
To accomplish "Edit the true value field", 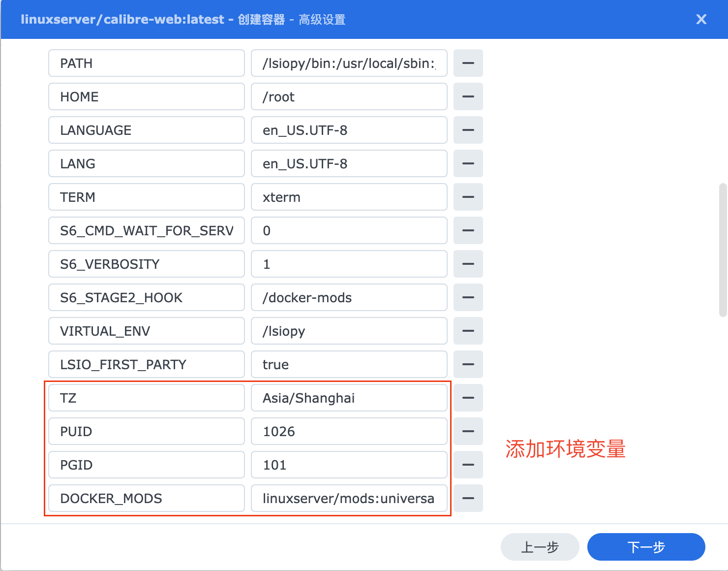I will [349, 364].
